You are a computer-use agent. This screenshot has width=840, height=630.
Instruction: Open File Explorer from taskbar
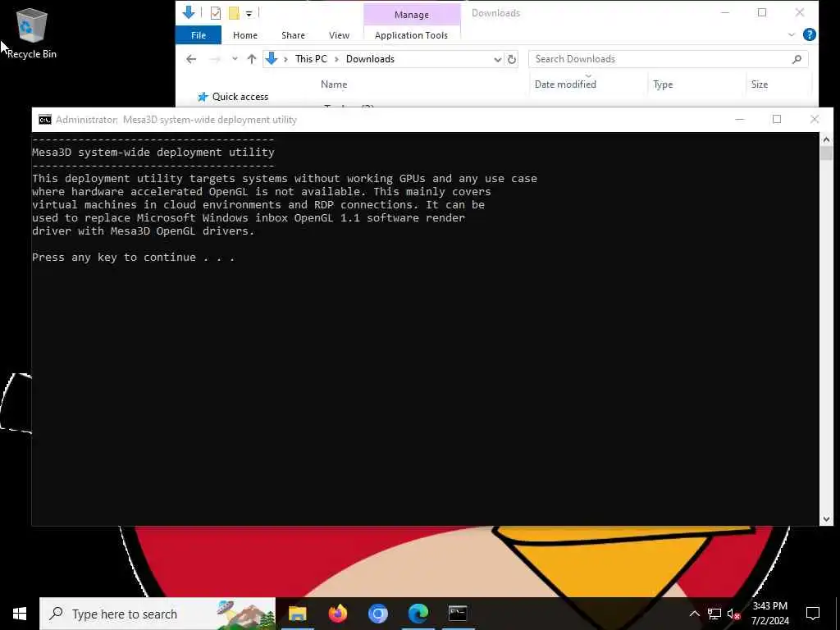click(297, 614)
